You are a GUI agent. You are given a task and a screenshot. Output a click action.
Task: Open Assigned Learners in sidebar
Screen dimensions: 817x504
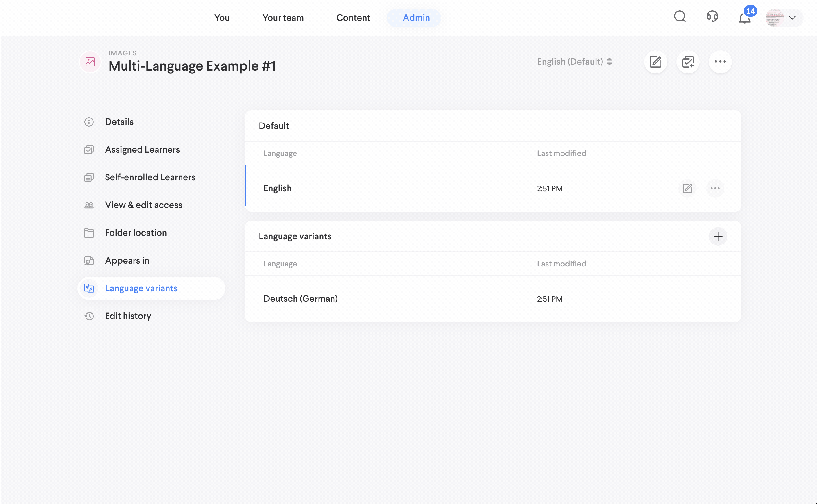(142, 150)
